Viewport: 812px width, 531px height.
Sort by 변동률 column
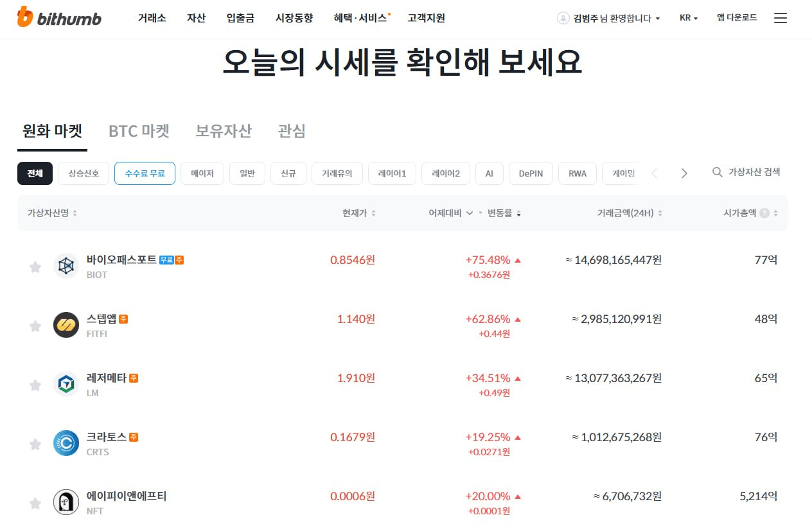[x=504, y=213]
